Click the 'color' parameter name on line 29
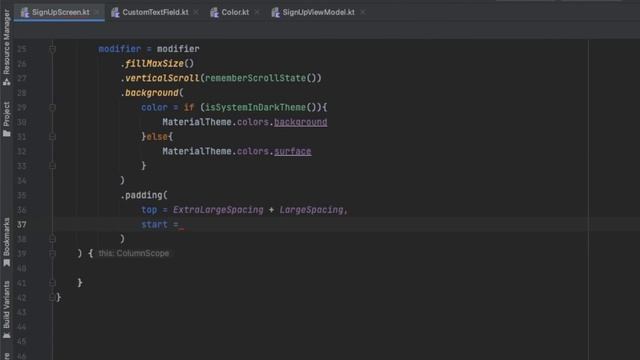Image resolution: width=640 pixels, height=360 pixels. point(154,107)
